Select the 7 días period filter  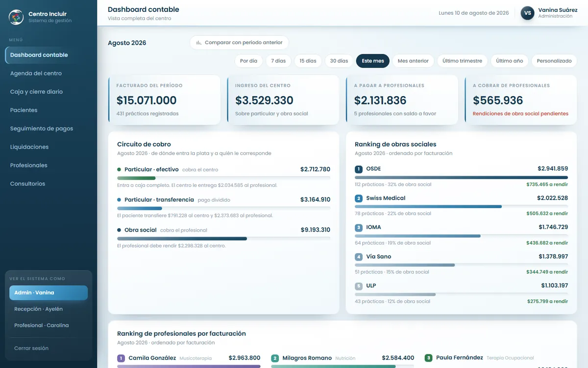pyautogui.click(x=278, y=61)
